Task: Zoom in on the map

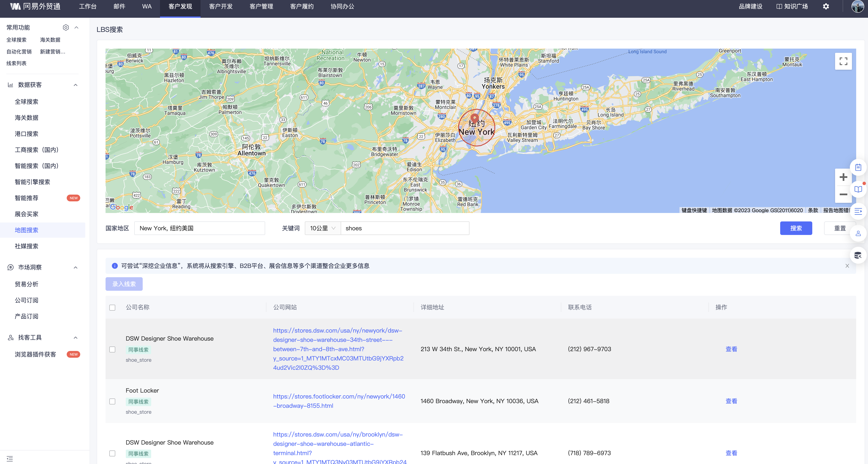Action: (x=843, y=177)
